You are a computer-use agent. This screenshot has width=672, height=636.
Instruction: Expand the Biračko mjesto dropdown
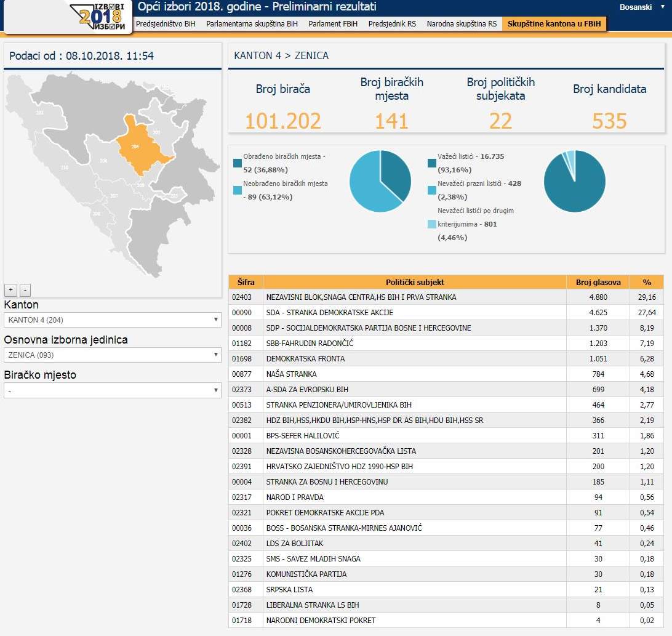coord(113,390)
